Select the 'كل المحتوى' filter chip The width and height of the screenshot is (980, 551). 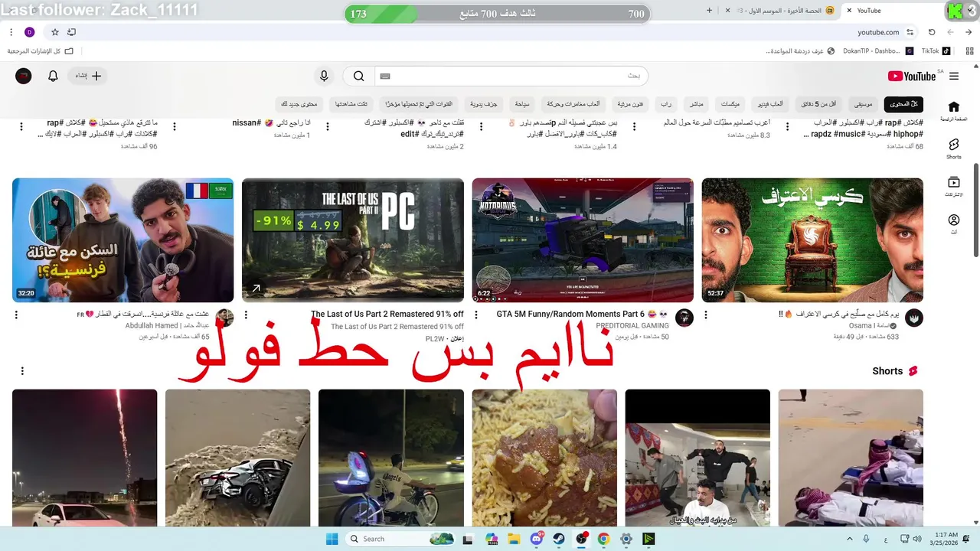coord(903,104)
